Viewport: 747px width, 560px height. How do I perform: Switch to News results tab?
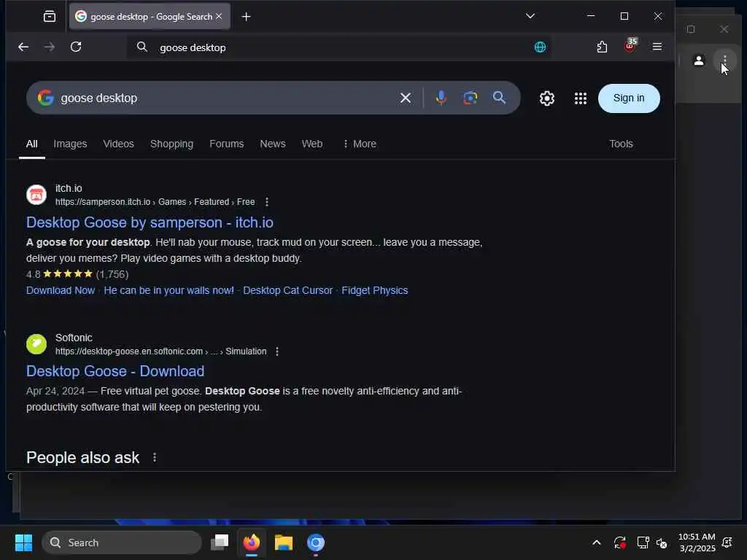coord(273,144)
